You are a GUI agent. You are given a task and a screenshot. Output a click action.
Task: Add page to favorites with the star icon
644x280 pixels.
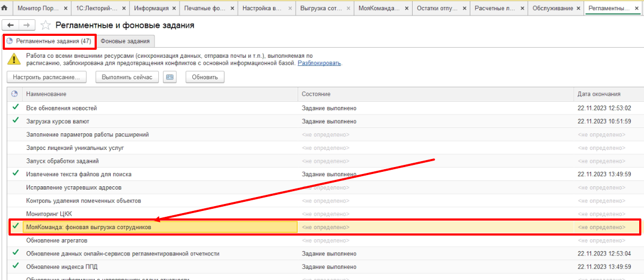point(46,26)
